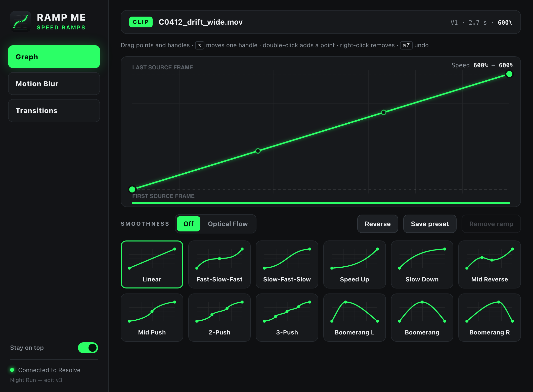Click the Speed 600% – 600% readout
Image resolution: width=533 pixels, height=392 pixels.
(x=482, y=65)
